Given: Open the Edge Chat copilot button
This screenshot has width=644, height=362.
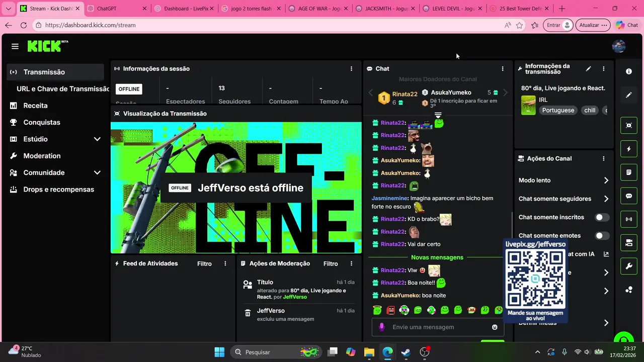Looking at the screenshot, I should tap(627, 25).
